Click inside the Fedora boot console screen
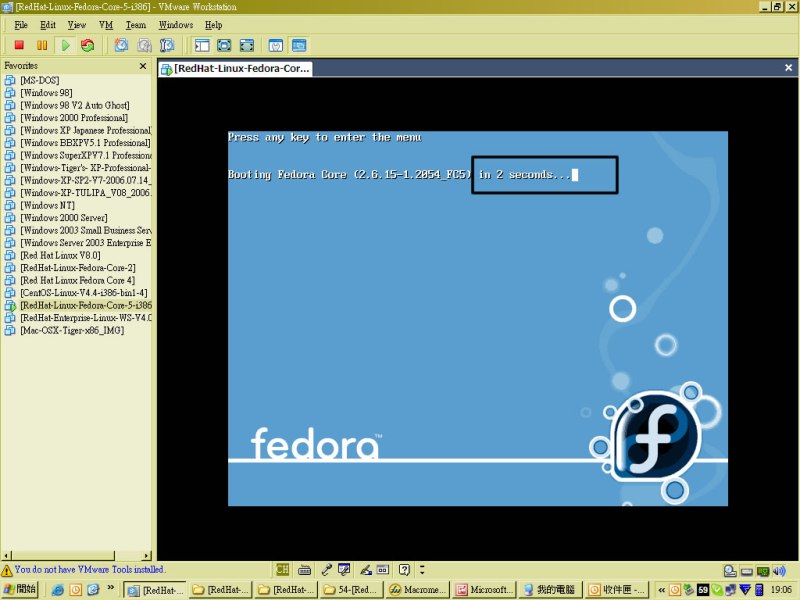Viewport: 800px width, 600px height. (x=478, y=318)
